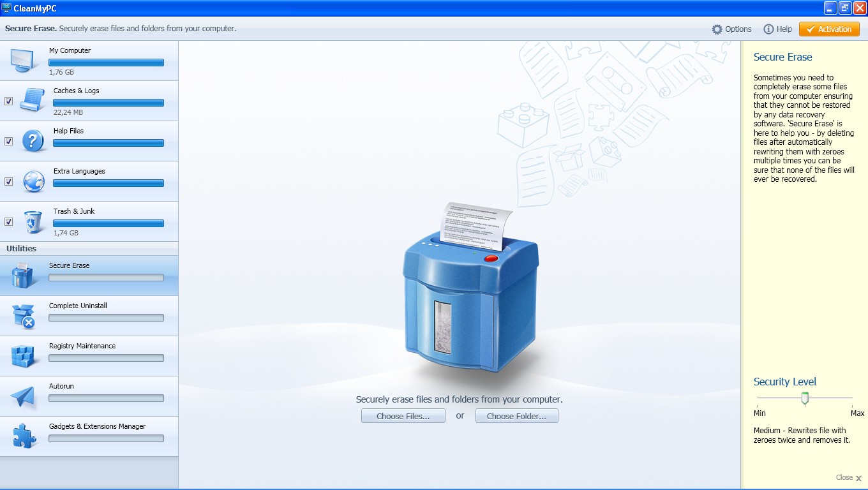
Task: Click the Extra Languages progress bar
Action: click(x=108, y=183)
